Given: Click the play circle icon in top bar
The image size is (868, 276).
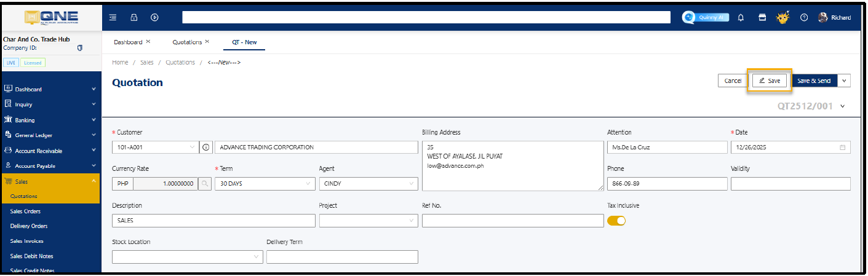Looking at the screenshot, I should [x=154, y=17].
